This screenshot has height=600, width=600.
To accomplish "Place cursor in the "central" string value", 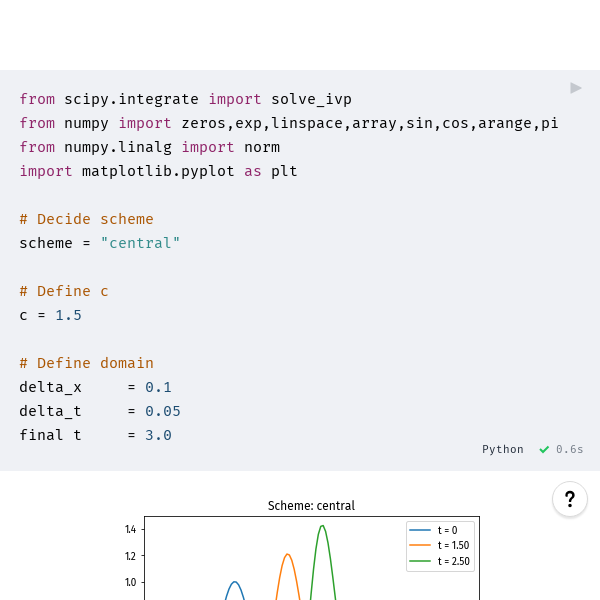I will click(140, 243).
